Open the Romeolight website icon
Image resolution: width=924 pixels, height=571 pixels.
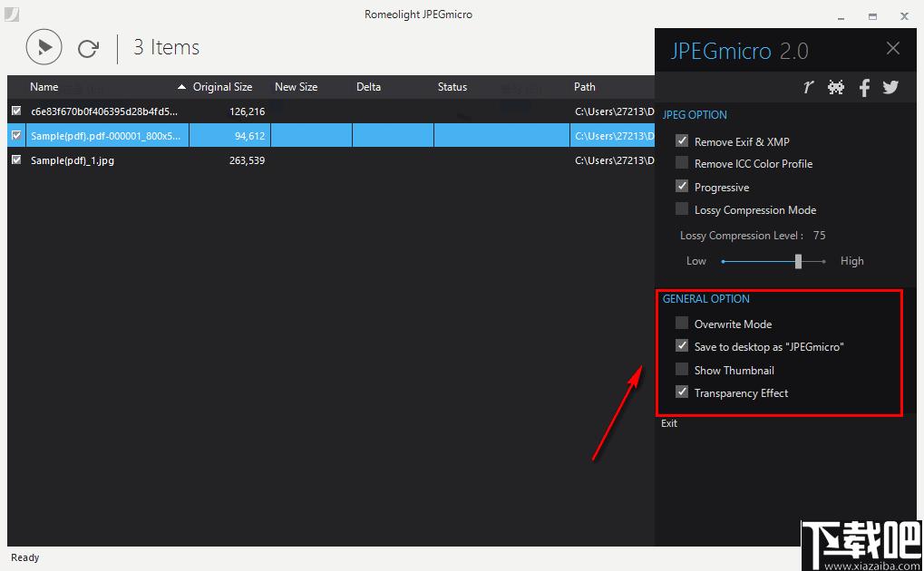point(808,87)
